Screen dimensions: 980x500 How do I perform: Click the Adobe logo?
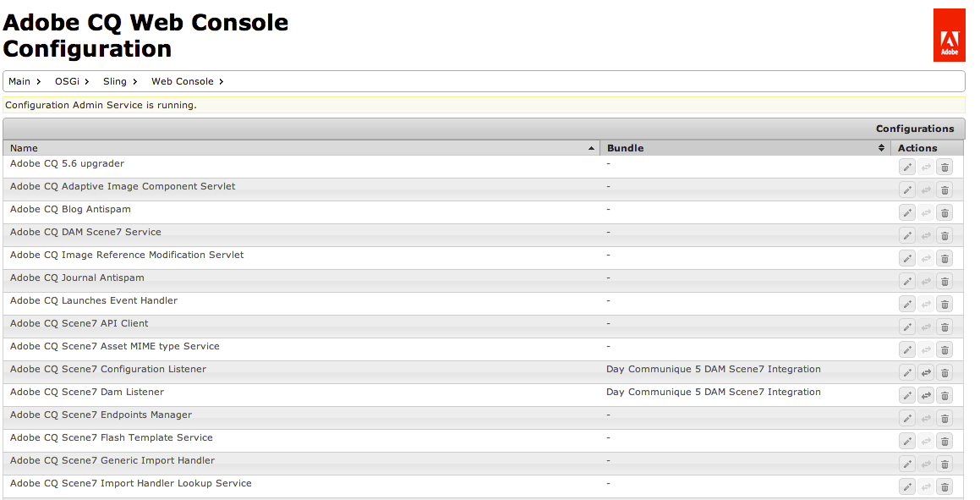click(949, 35)
